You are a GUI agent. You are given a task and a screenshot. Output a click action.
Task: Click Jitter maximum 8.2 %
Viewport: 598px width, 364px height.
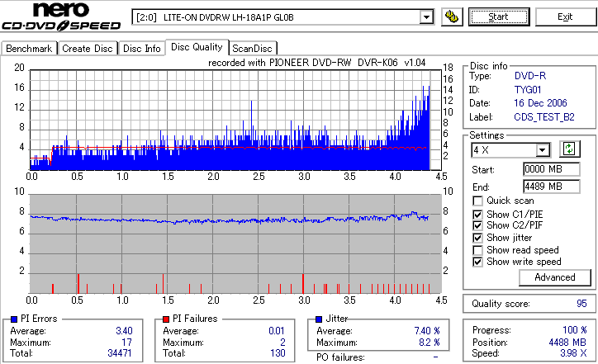(x=430, y=343)
